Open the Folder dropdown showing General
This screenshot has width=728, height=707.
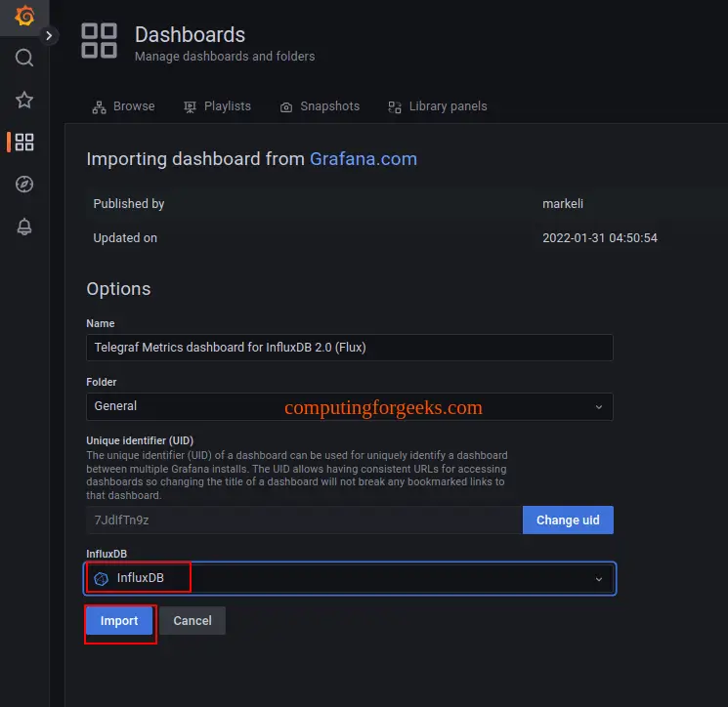(350, 406)
